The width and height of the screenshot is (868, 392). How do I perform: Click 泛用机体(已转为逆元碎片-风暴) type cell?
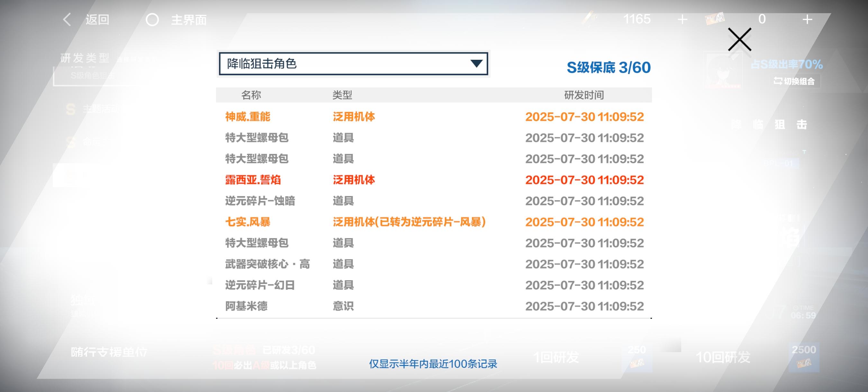point(409,222)
